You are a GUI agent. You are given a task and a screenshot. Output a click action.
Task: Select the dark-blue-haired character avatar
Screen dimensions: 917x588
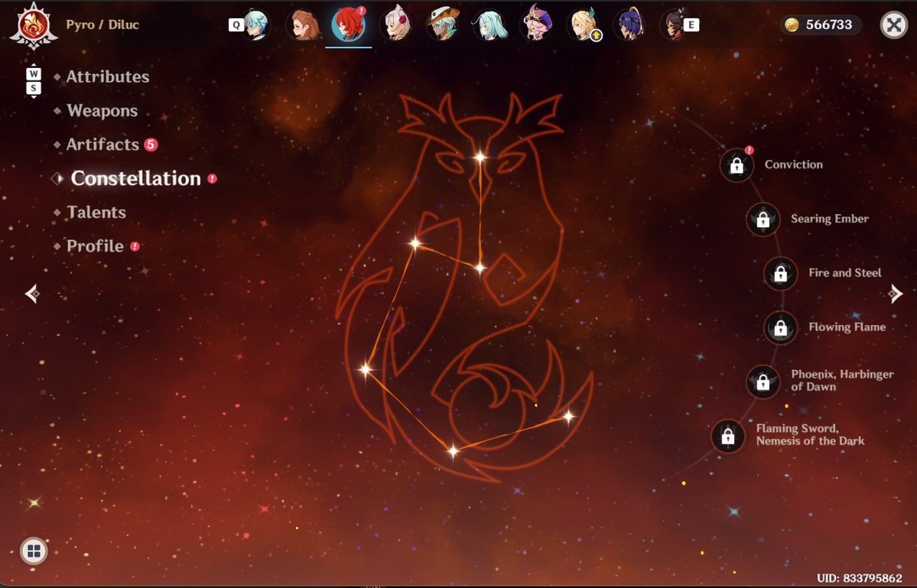[x=630, y=25]
